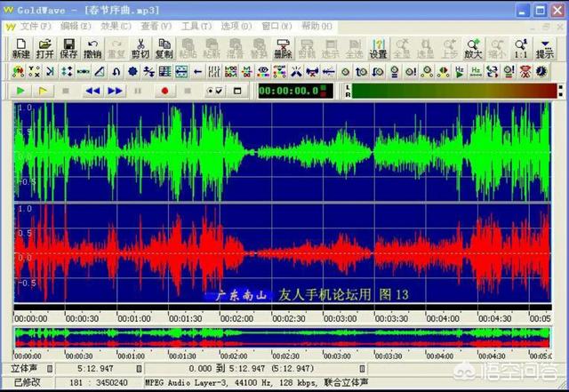Open Playback Rate Hz play icon
Image resolution: width=569 pixels, height=392 pixels.
[460, 71]
